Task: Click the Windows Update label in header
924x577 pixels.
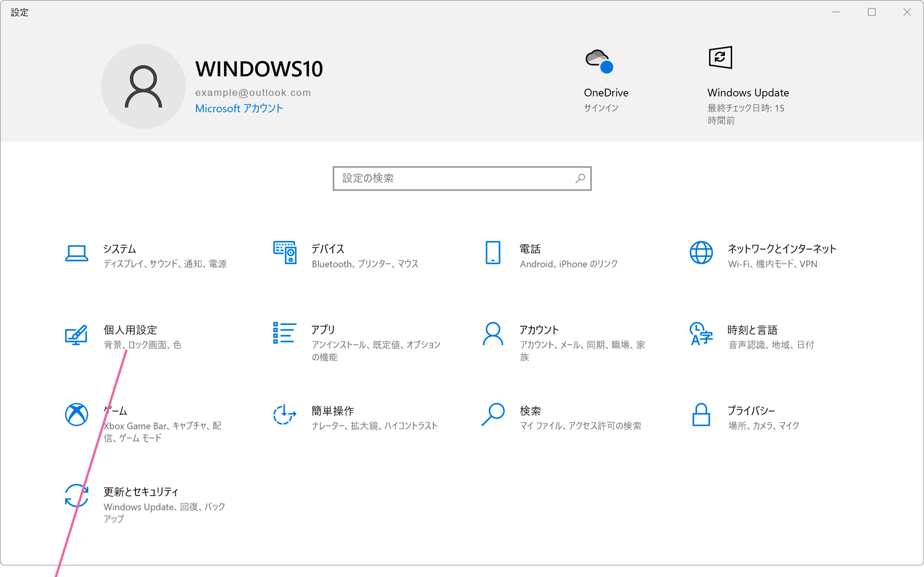Action: click(x=748, y=92)
